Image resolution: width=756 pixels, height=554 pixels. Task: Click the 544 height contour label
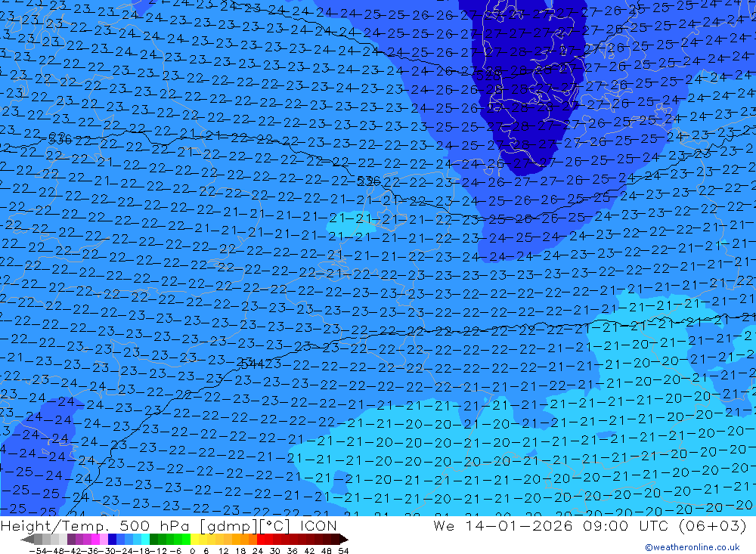251,363
